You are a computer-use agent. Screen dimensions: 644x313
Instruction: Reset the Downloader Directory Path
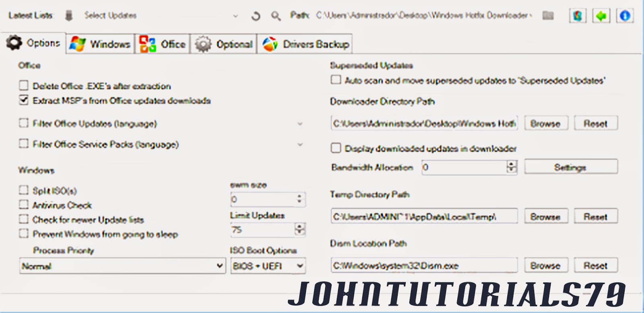pyautogui.click(x=596, y=123)
